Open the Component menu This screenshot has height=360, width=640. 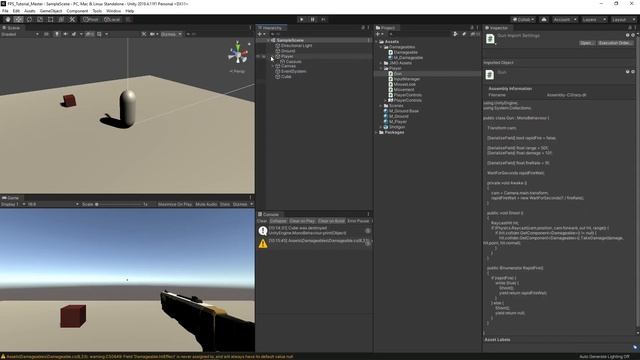point(77,11)
